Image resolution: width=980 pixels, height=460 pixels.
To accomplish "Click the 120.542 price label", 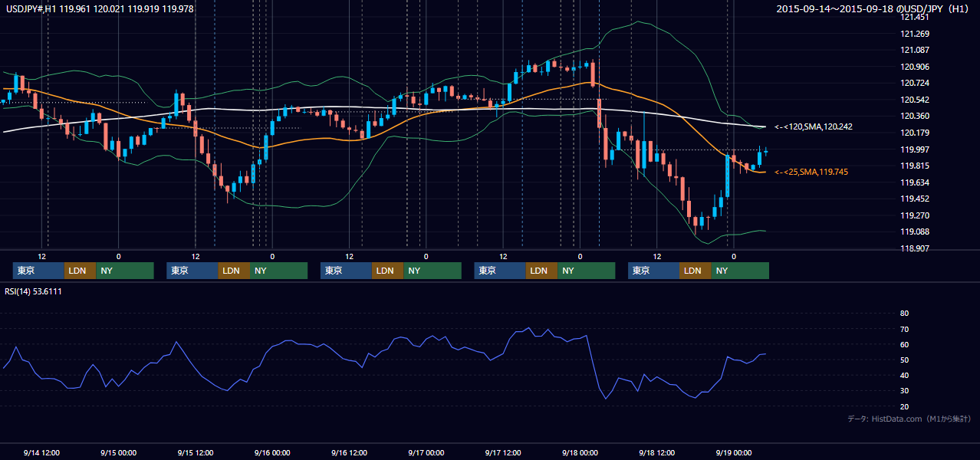I will (x=915, y=100).
